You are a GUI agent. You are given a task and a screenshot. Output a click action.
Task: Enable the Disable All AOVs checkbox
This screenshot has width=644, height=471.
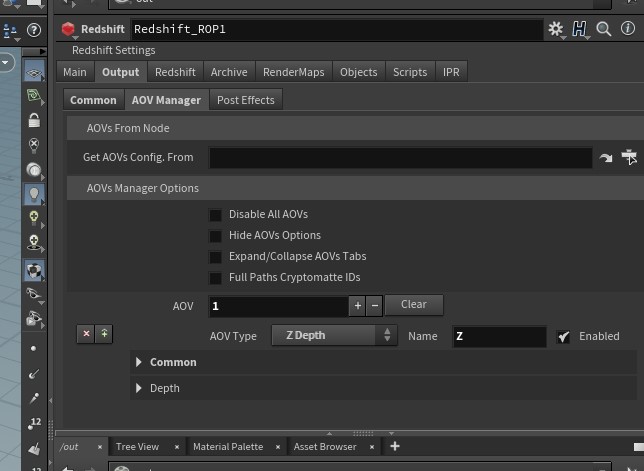(215, 215)
